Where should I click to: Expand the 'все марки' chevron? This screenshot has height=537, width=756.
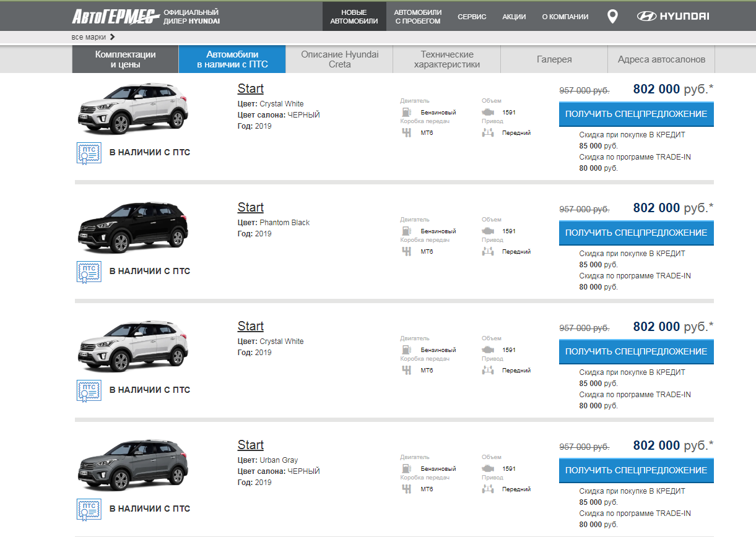112,37
